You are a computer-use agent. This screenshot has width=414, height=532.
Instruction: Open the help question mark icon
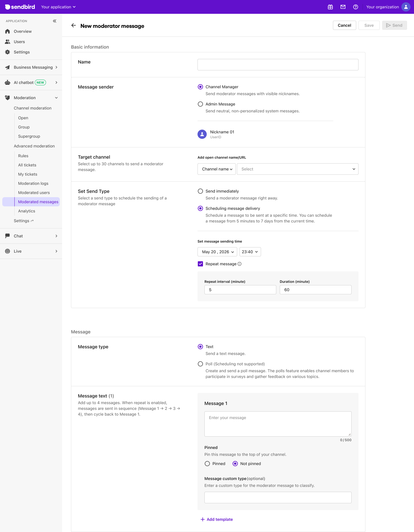coord(356,7)
